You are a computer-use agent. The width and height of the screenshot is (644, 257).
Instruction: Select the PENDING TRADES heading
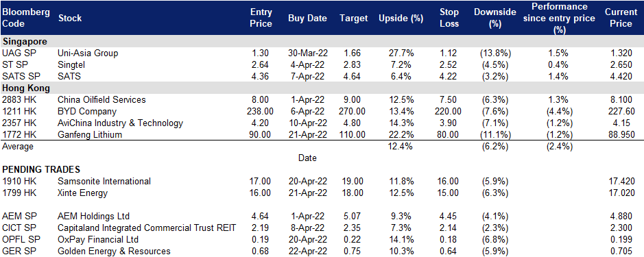[41, 169]
